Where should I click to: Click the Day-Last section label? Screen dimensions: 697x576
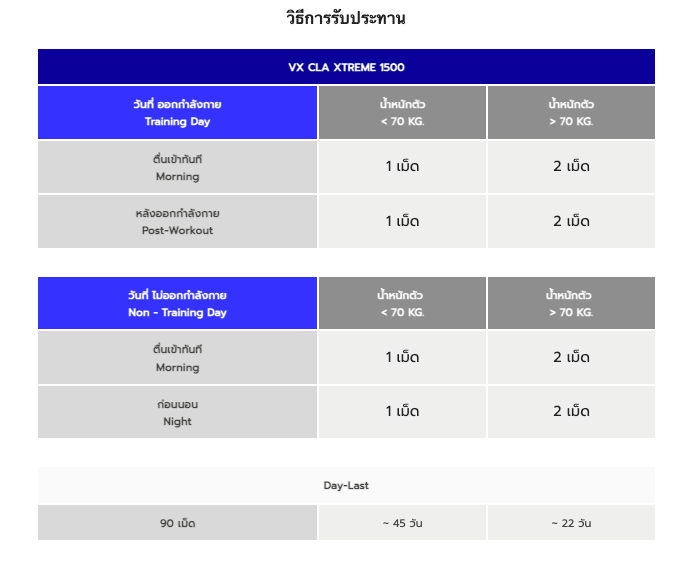pos(346,485)
